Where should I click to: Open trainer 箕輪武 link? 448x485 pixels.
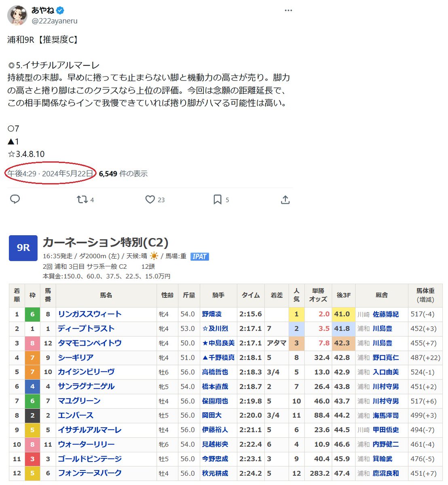382,459
